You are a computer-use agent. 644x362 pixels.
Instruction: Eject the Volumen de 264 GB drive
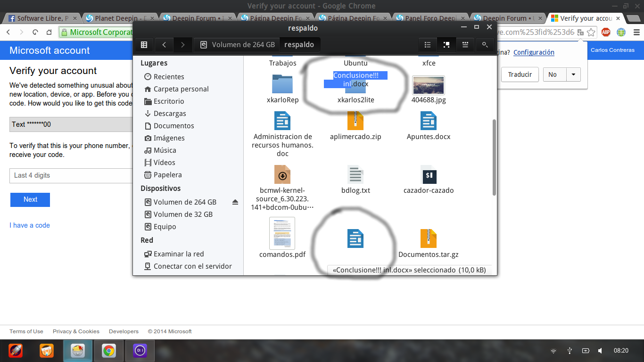click(235, 202)
